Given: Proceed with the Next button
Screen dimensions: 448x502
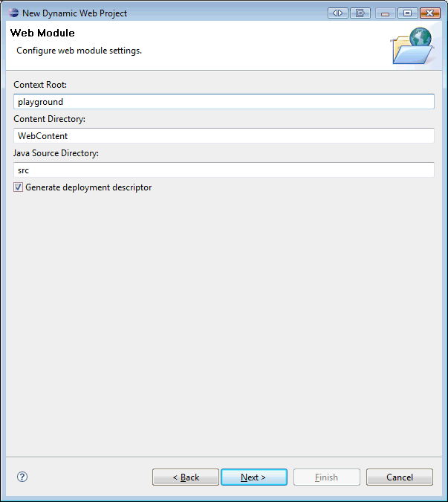Looking at the screenshot, I should coord(254,477).
